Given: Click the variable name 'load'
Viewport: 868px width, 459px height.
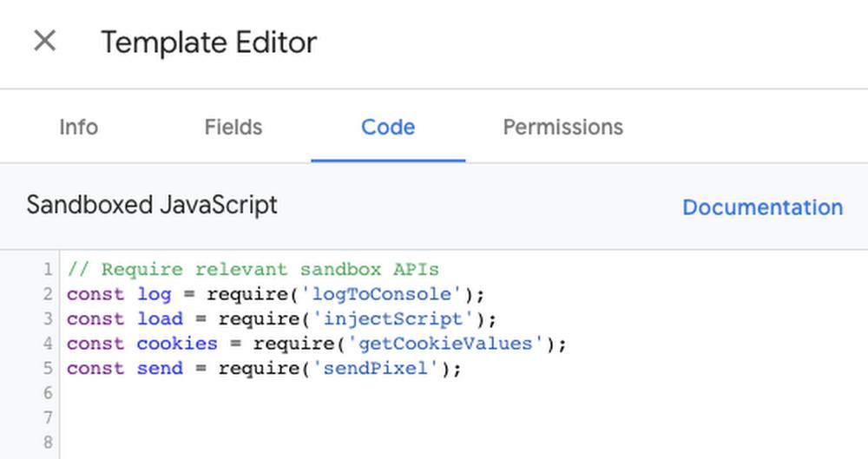Looking at the screenshot, I should [x=160, y=319].
